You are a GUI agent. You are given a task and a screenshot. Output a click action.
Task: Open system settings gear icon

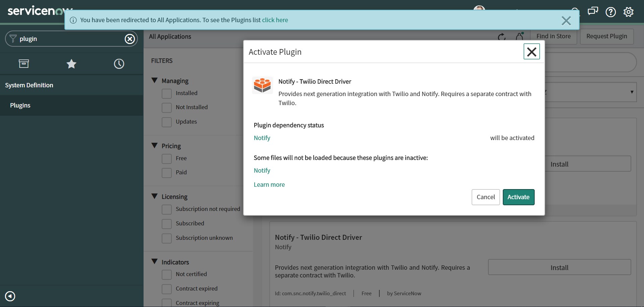[x=628, y=12]
